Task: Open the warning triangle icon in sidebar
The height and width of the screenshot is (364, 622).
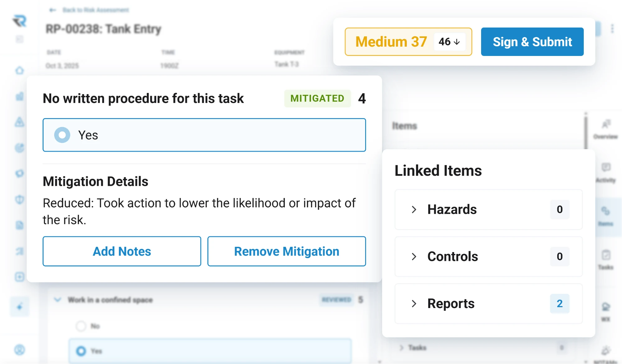Action: pos(20,122)
